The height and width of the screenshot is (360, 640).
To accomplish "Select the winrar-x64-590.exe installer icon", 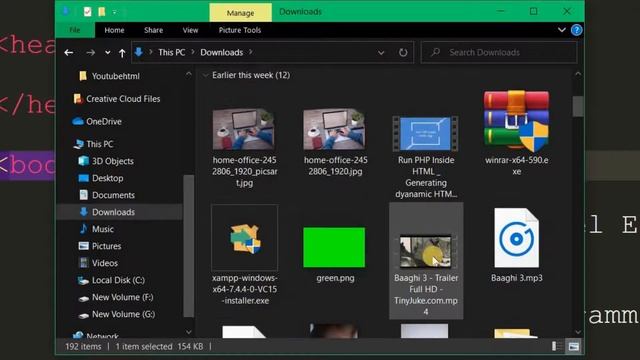I will [516, 121].
